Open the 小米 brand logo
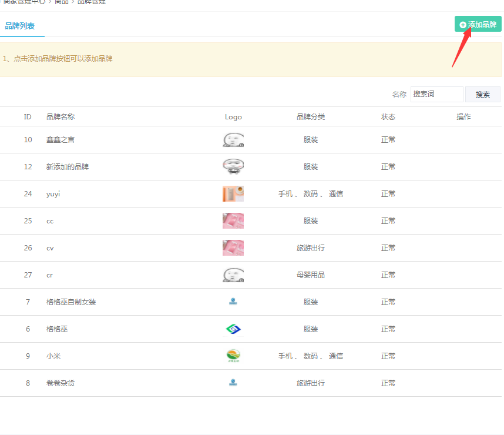The height and width of the screenshot is (435, 504). 233,356
